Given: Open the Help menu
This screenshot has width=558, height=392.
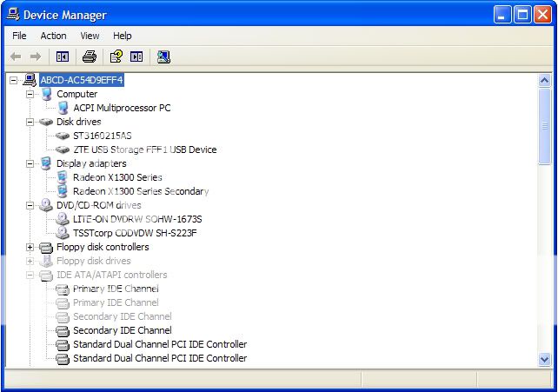Looking at the screenshot, I should tap(123, 36).
